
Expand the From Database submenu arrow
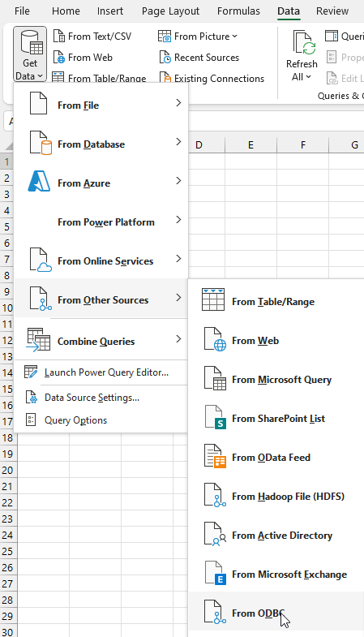(x=178, y=141)
